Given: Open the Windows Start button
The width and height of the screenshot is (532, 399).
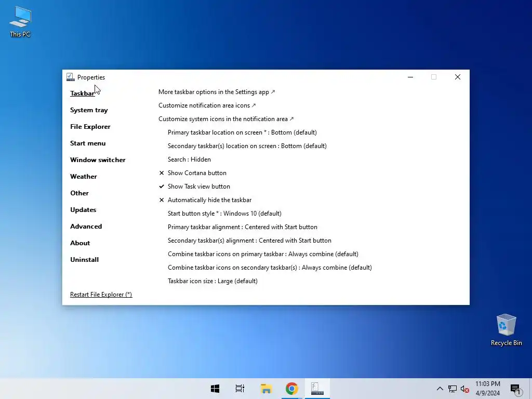Looking at the screenshot, I should tap(215, 389).
